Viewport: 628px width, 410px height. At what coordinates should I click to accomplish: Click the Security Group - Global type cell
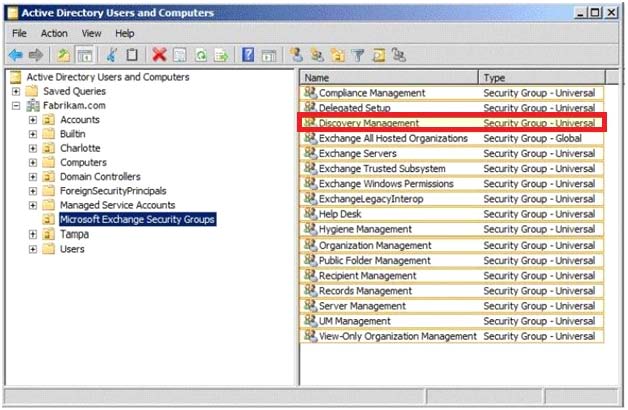pyautogui.click(x=532, y=138)
